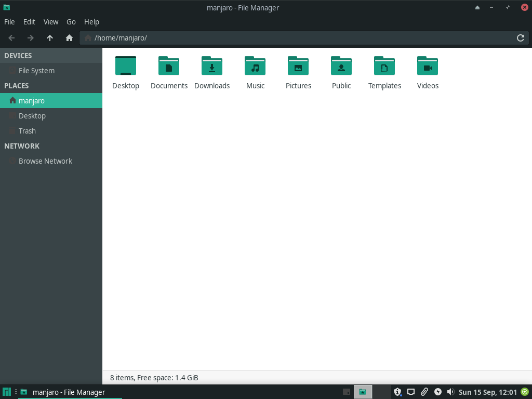532x399 pixels.
Task: Click the keep-above arrow in title bar
Action: point(477,7)
